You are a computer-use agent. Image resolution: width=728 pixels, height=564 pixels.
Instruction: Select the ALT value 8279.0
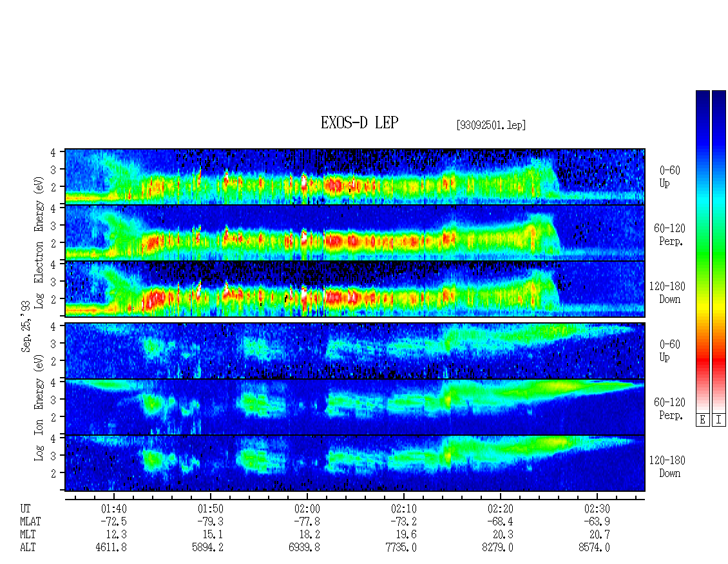[x=497, y=548]
